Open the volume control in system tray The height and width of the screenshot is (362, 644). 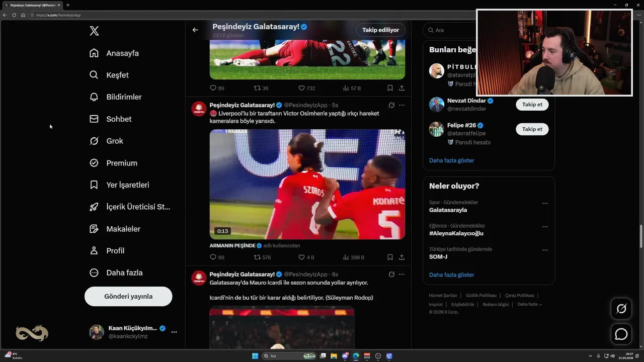pos(612,356)
